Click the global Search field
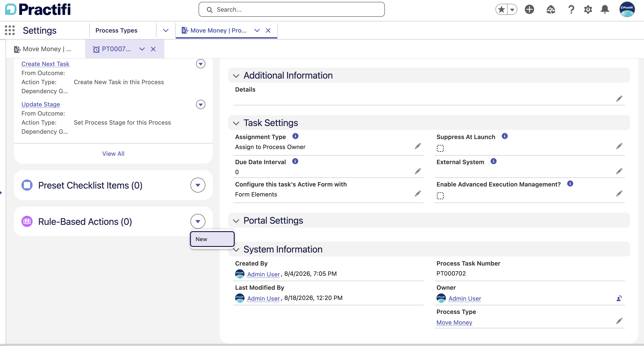This screenshot has height=346, width=644. [291, 10]
